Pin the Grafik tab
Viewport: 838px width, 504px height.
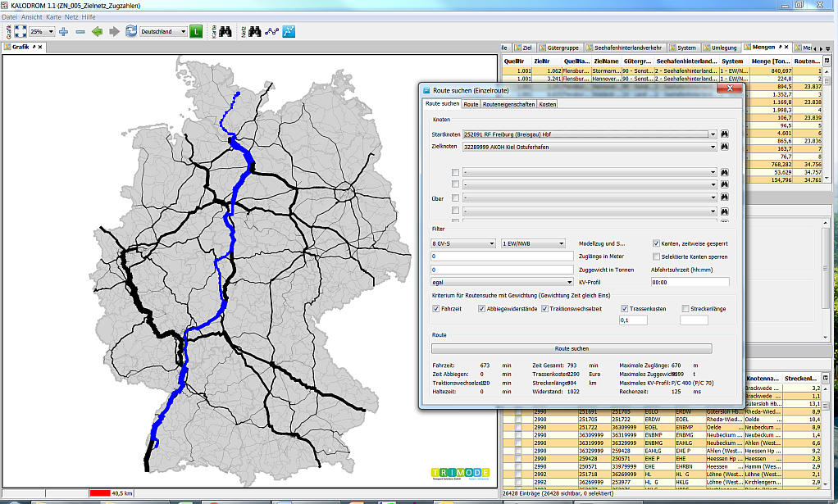(34, 47)
